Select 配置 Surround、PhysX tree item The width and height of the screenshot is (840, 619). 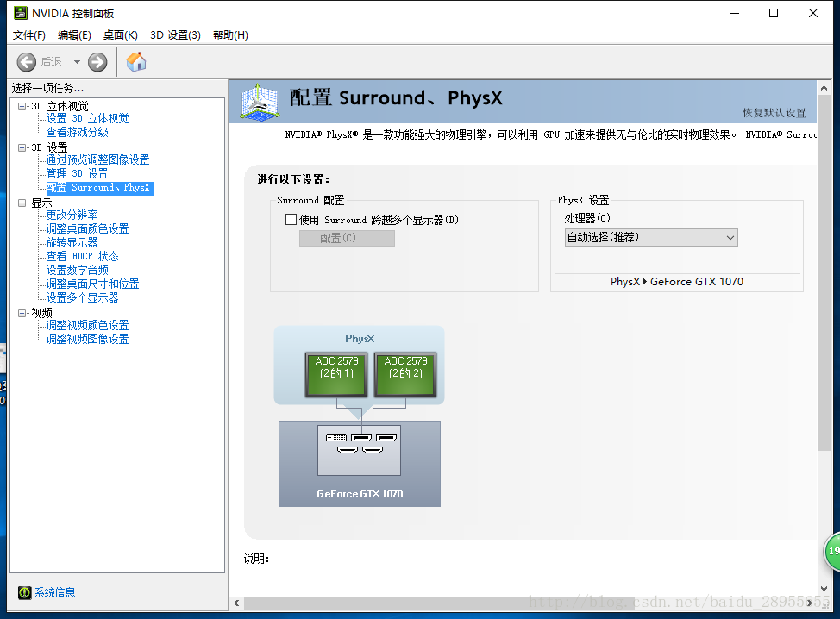(x=99, y=188)
